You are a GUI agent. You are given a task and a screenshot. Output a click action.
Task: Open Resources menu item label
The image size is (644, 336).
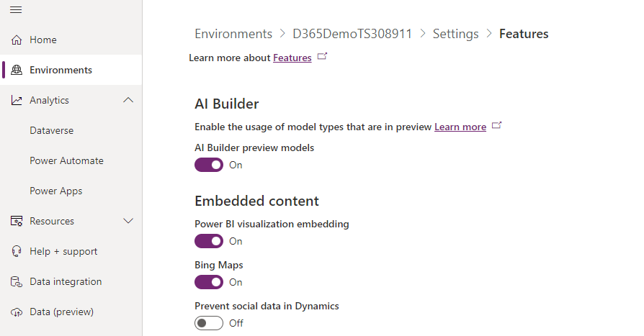coord(52,221)
